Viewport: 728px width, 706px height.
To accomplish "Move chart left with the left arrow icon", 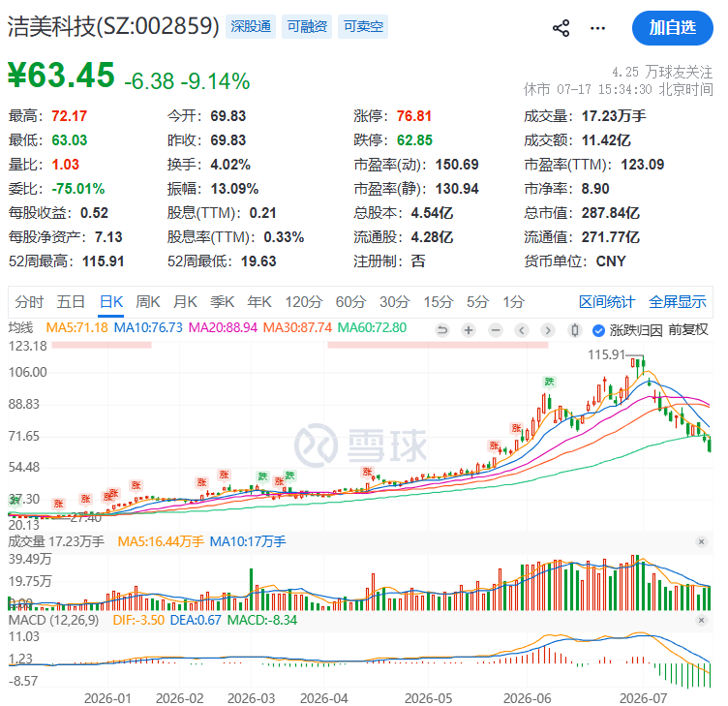I will [x=522, y=330].
